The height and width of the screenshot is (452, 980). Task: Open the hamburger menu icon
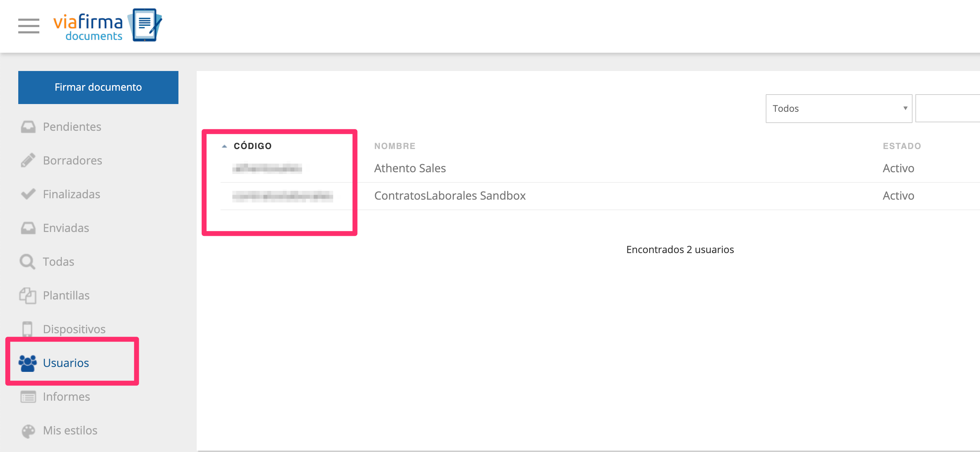pyautogui.click(x=28, y=26)
